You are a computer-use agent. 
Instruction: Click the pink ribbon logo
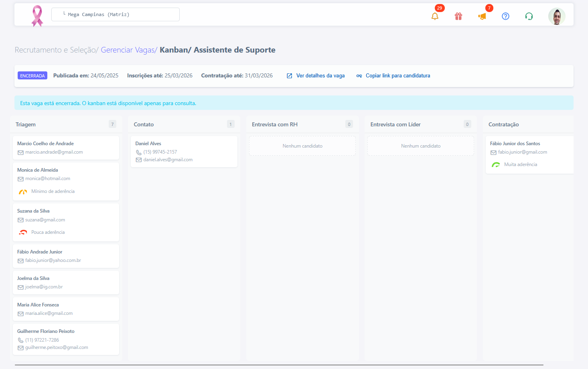pos(37,16)
